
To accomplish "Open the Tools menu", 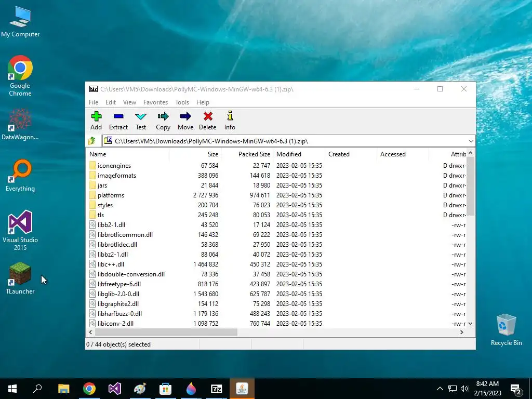I will tap(182, 102).
